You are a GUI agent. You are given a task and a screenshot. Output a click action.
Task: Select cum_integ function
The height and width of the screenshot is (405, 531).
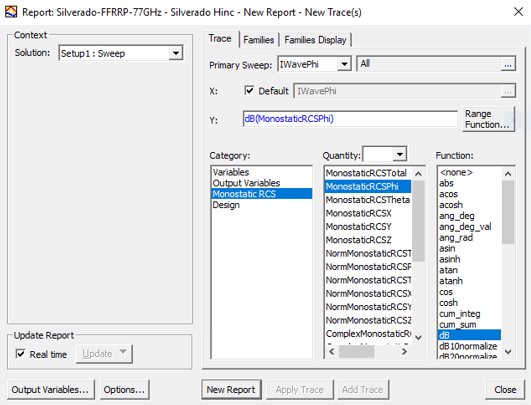click(469, 314)
